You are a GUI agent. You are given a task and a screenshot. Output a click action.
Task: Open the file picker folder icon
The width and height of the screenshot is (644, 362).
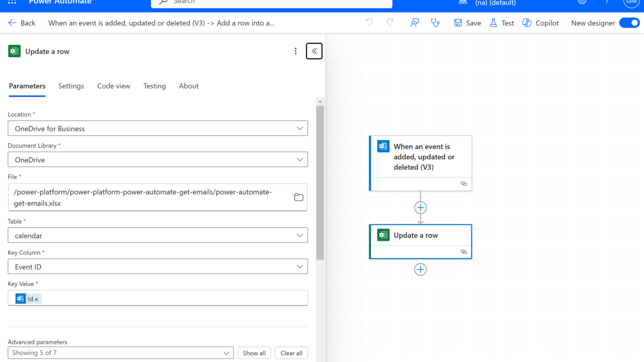(x=298, y=197)
